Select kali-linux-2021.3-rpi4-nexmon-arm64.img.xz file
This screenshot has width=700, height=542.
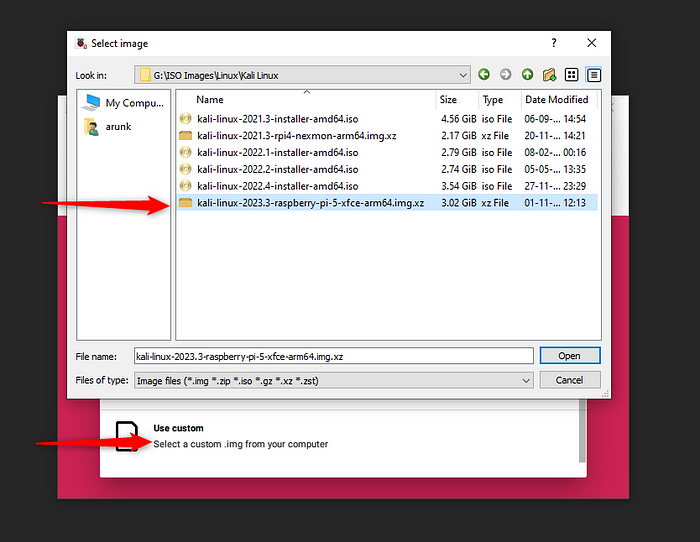[x=297, y=136]
